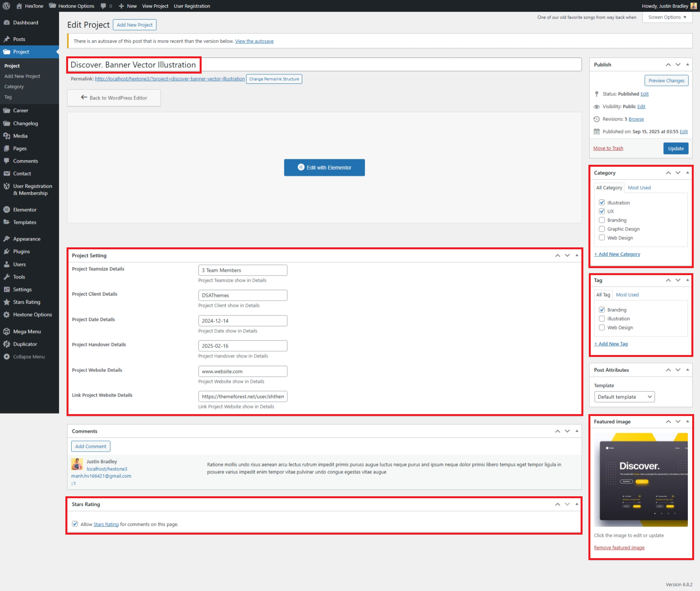Switch to Most Used category tab
The width and height of the screenshot is (700, 591).
[639, 188]
